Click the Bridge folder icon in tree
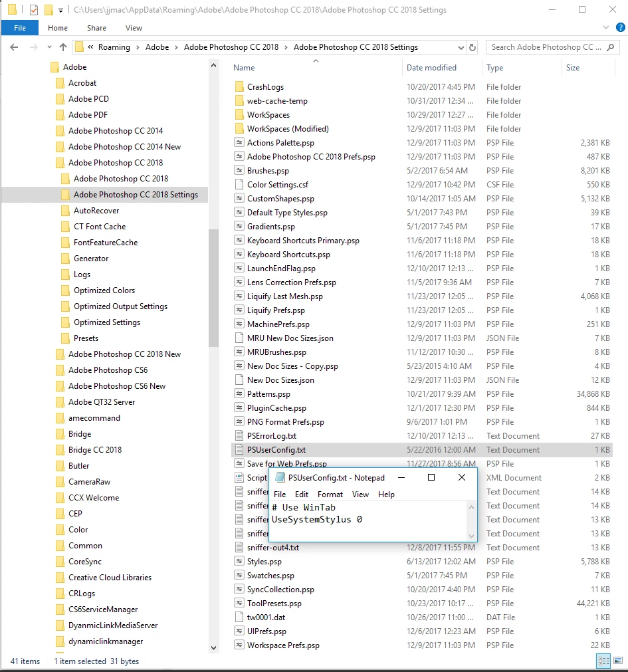This screenshot has height=672, width=628. tap(60, 434)
